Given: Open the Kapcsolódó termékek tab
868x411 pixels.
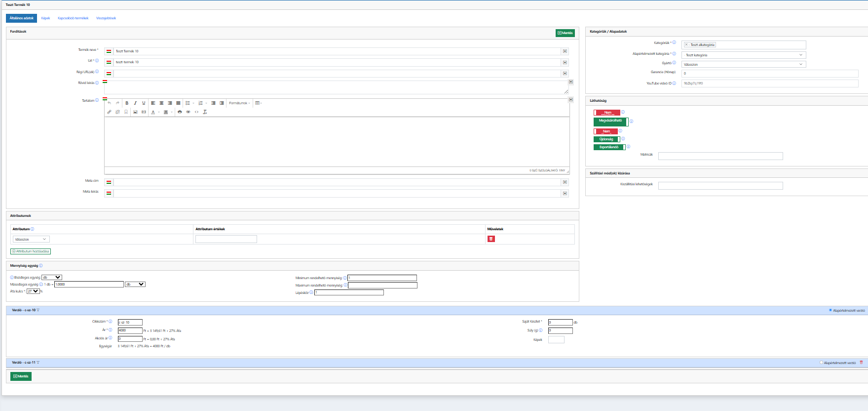Looking at the screenshot, I should (x=73, y=18).
